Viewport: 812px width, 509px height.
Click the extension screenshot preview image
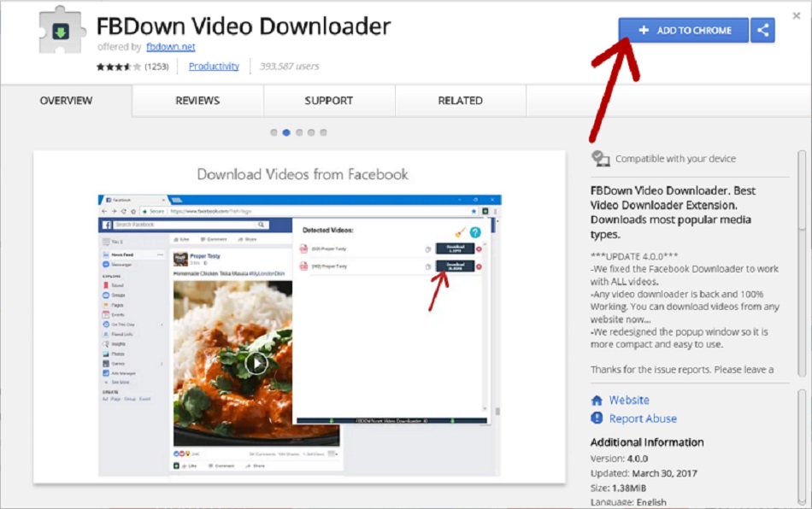coord(299,335)
